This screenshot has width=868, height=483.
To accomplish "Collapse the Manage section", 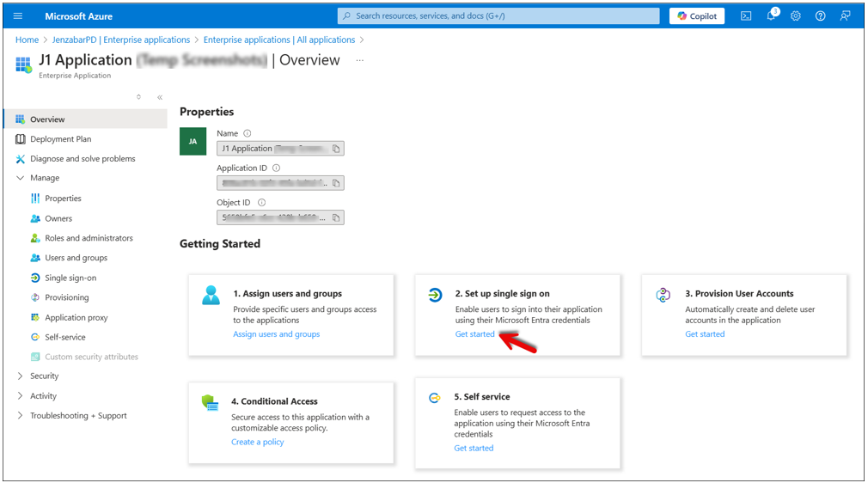I will point(20,178).
